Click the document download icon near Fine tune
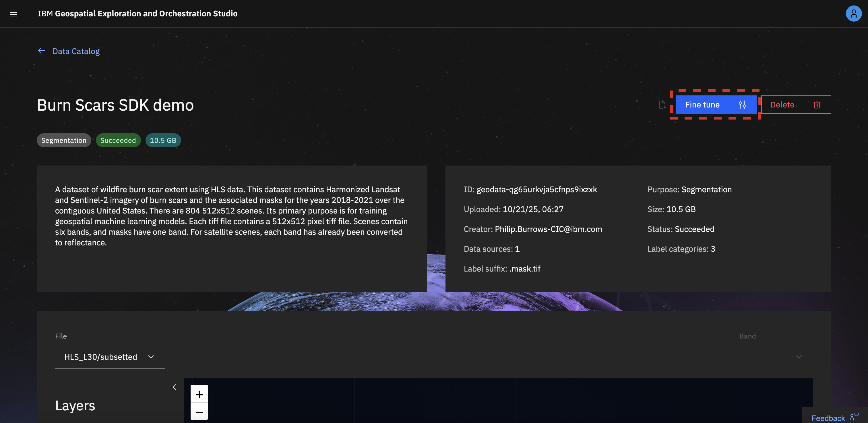The height and width of the screenshot is (423, 868). pyautogui.click(x=662, y=105)
